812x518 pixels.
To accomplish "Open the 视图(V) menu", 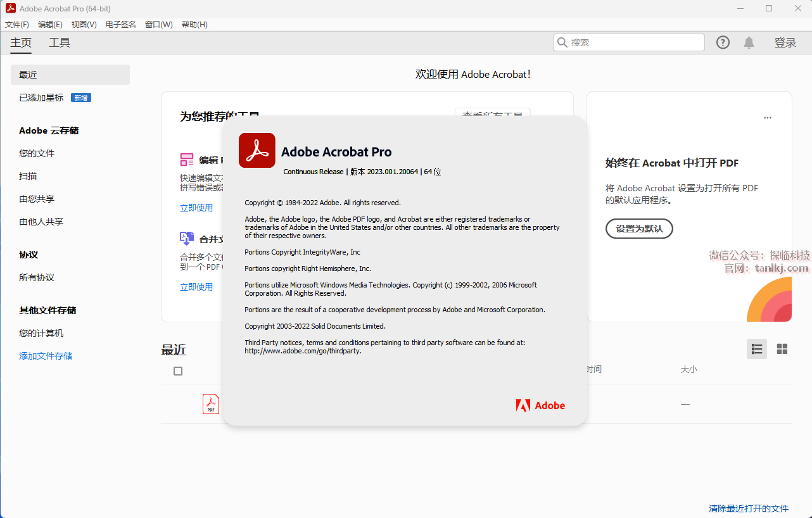I will click(84, 25).
